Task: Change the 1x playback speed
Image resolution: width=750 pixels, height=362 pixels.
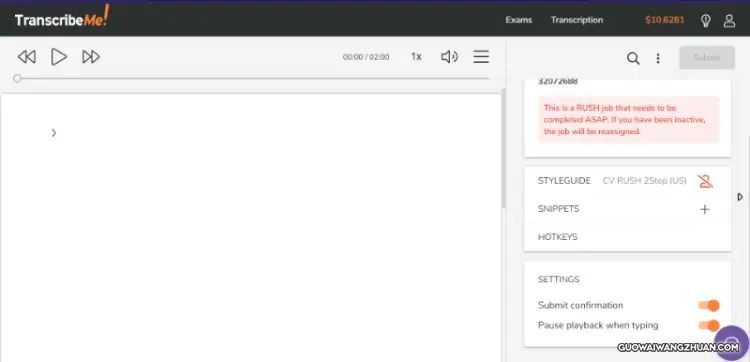Action: [416, 57]
